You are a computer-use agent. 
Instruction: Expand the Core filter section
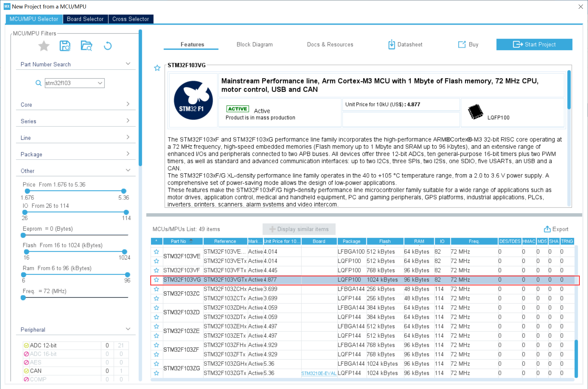[128, 104]
